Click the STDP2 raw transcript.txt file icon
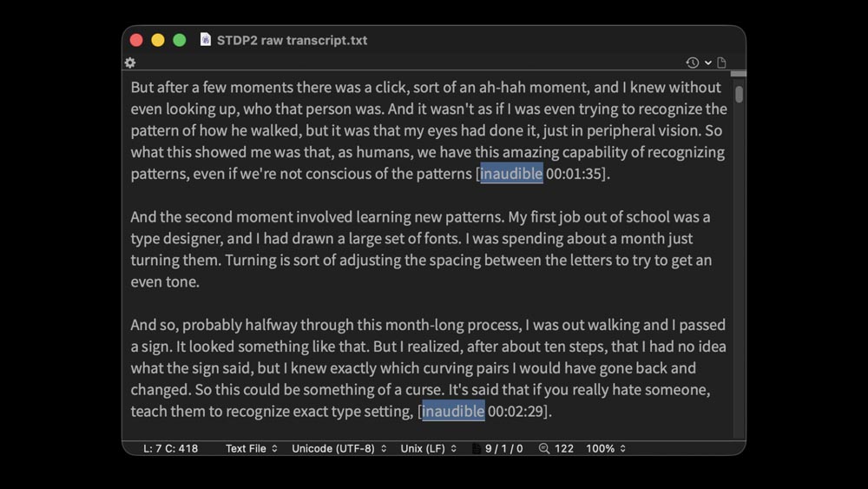Screen dimensions: 868x489 point(206,40)
